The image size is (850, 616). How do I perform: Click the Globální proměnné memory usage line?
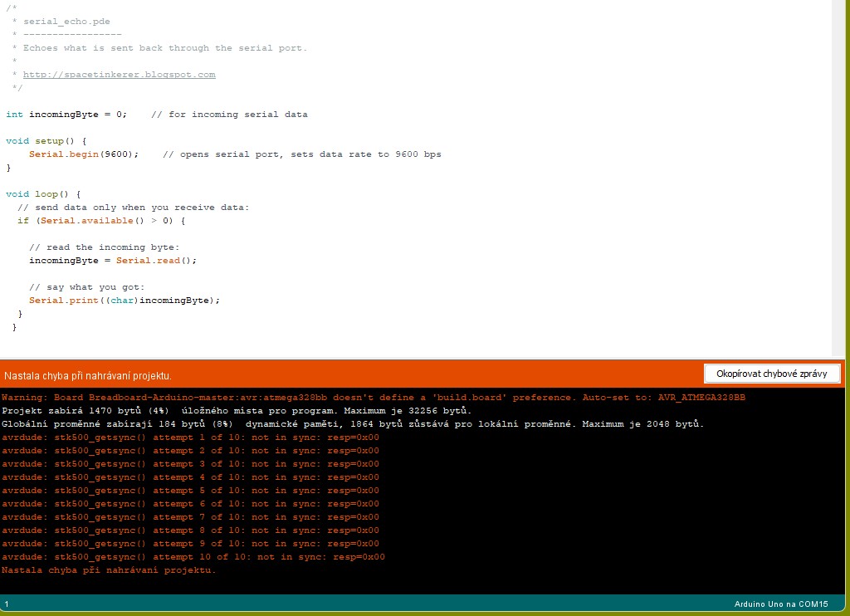[x=353, y=424]
